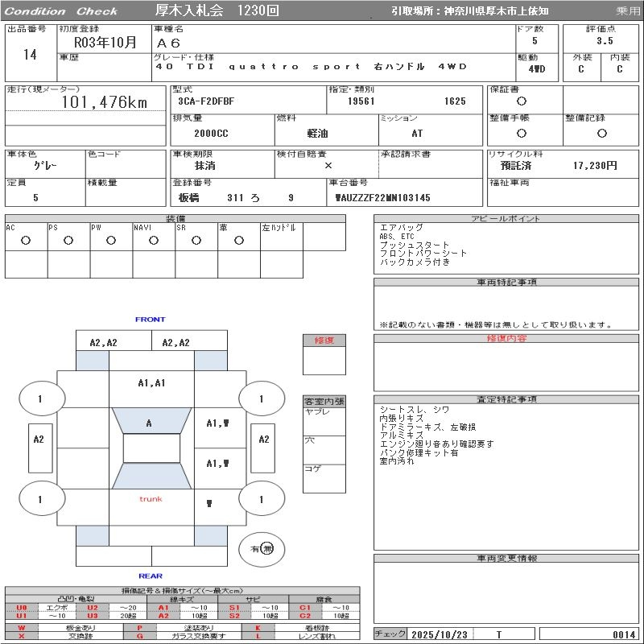Toggle the AC equipment circle
This screenshot has height=644, width=644.
(x=26, y=240)
